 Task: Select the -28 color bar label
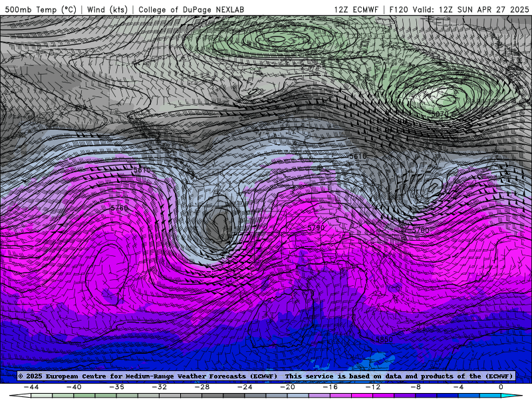point(202,387)
